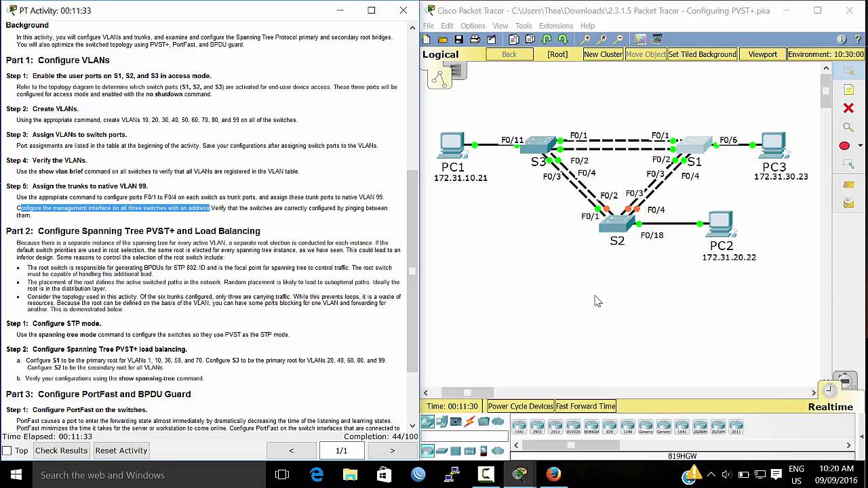This screenshot has width=868, height=488.
Task: Open the Edit menu
Action: 447,26
